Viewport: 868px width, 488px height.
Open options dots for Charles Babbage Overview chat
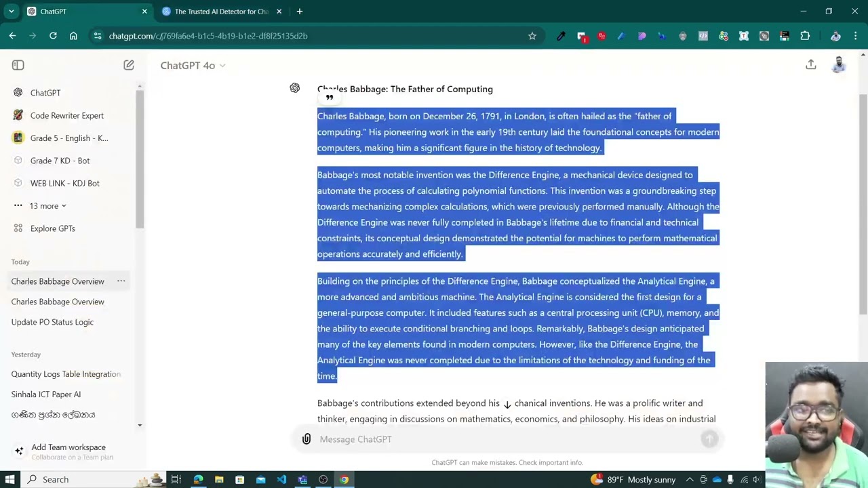point(121,281)
